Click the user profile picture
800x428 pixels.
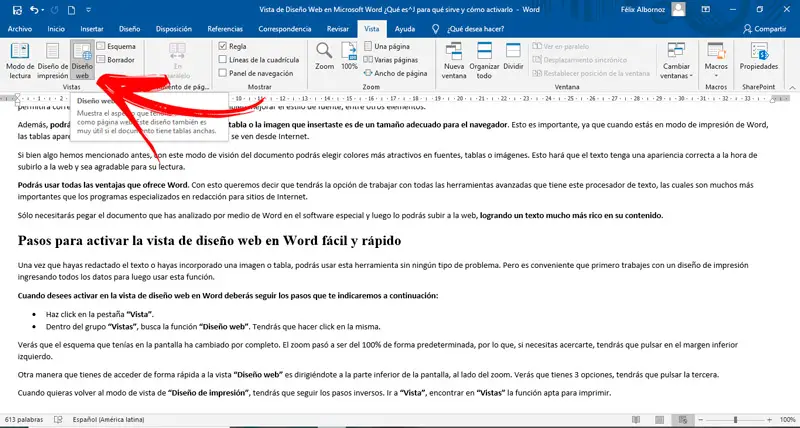coord(678,9)
